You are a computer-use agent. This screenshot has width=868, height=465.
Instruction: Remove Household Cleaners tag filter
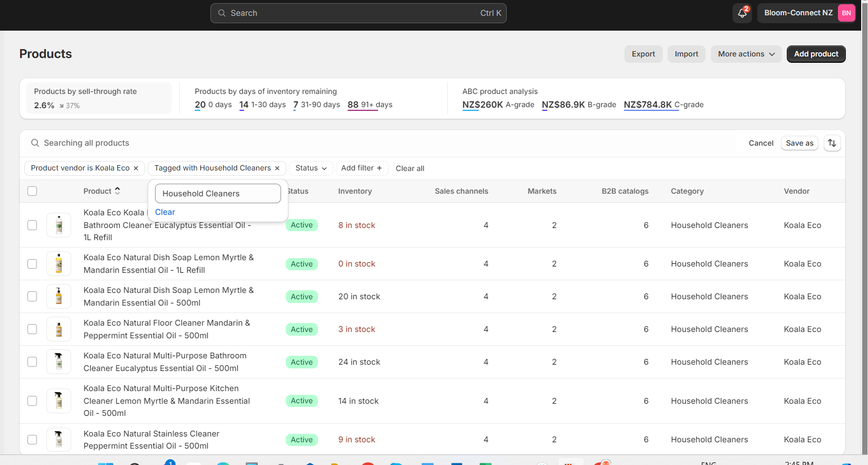coord(277,168)
